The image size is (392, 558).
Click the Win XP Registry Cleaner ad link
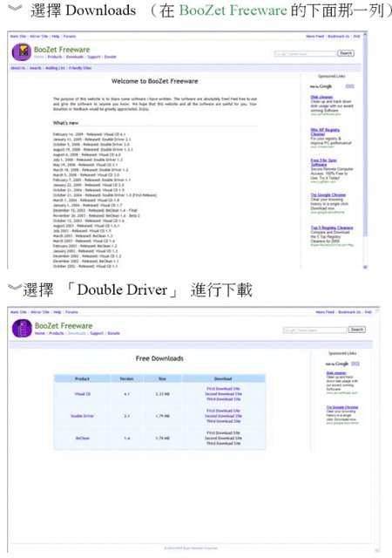point(325,132)
